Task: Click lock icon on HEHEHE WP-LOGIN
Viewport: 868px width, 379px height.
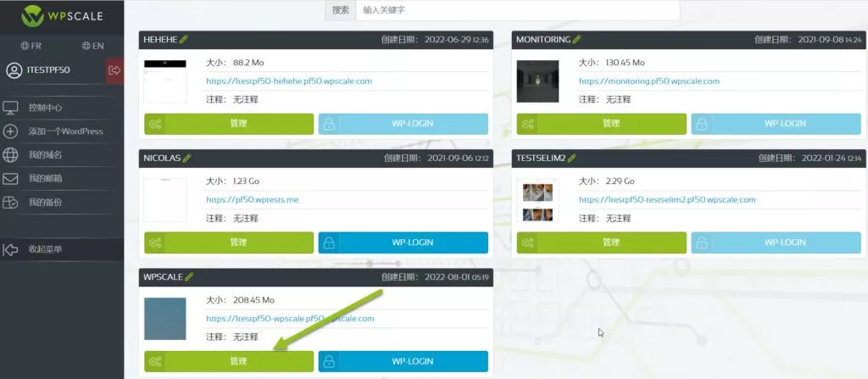Action: [x=329, y=124]
